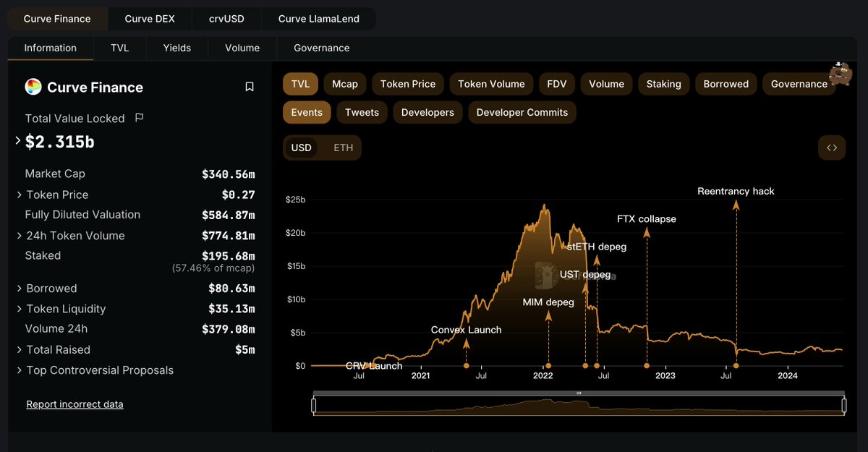
Task: Click the $584.87m fully diluted valuation
Action: [229, 215]
